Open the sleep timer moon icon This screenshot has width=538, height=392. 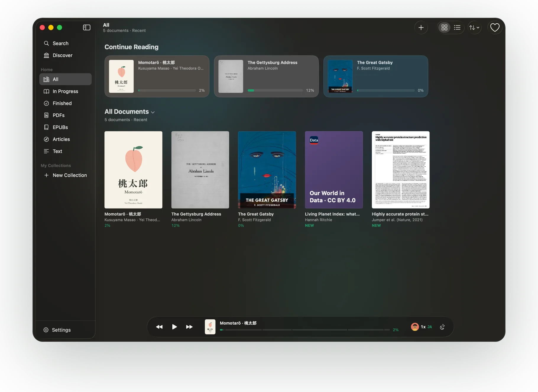pyautogui.click(x=443, y=327)
